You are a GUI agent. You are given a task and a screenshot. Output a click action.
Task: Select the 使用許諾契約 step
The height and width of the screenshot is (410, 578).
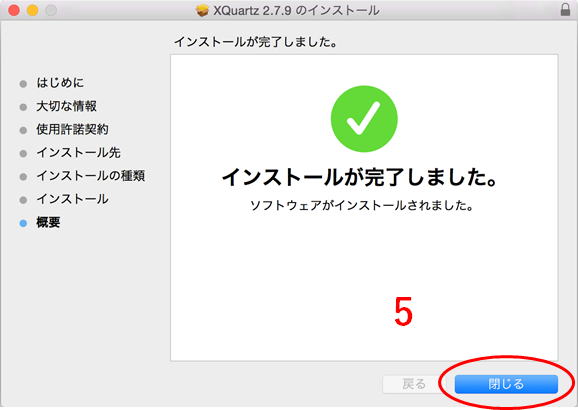click(72, 129)
